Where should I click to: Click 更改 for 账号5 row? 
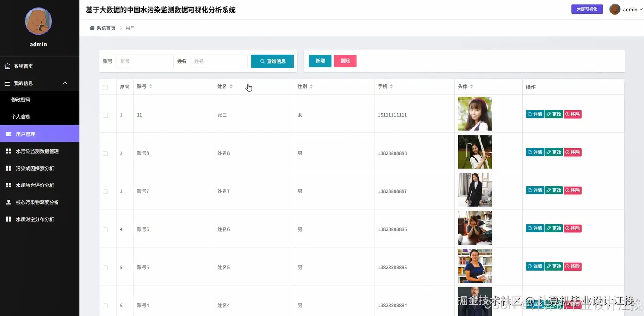554,267
